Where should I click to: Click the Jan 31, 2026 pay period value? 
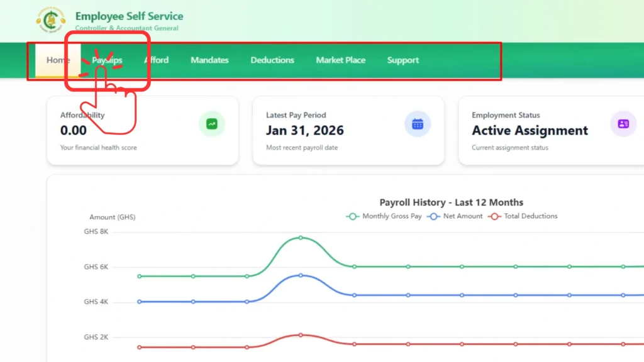[305, 131]
